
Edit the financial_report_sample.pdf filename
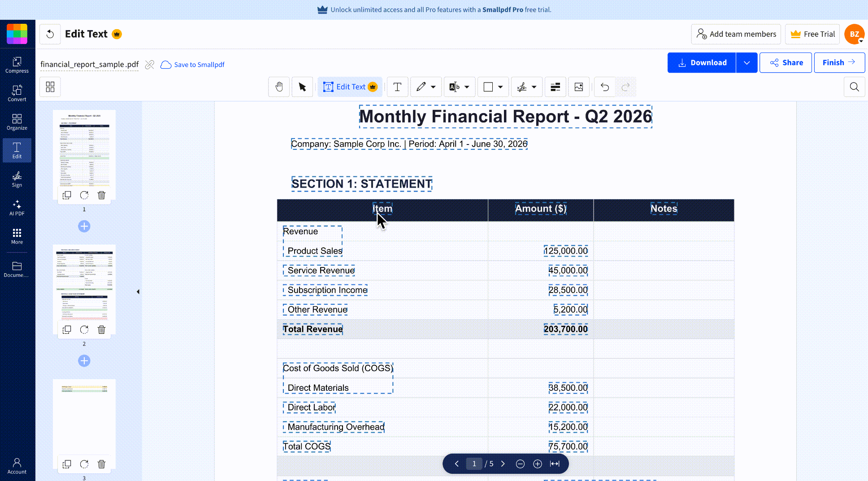click(90, 65)
